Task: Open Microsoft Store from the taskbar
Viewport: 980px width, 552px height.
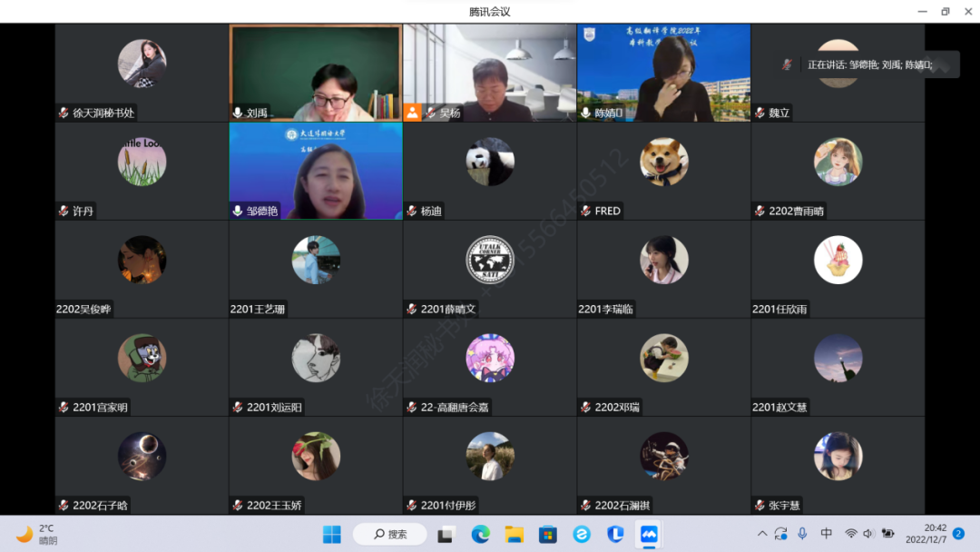Action: [x=547, y=534]
